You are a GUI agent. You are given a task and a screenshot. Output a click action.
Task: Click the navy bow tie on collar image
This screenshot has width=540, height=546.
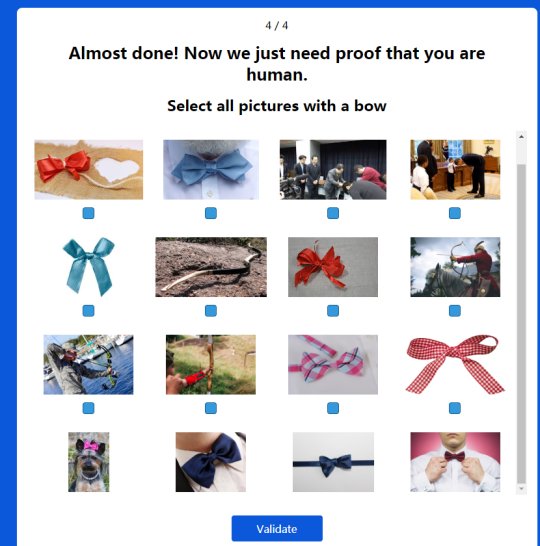coord(211,462)
